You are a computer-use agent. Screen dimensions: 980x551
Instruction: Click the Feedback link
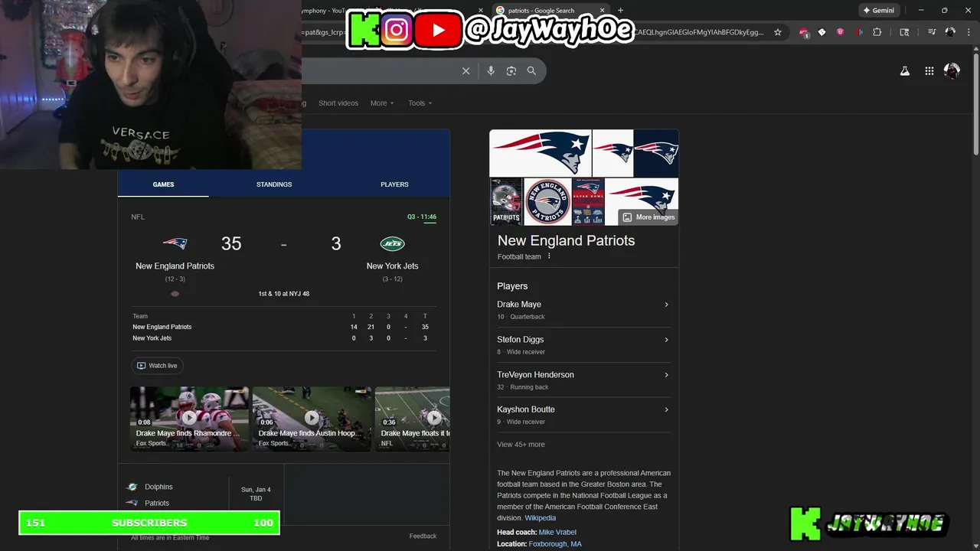point(423,536)
